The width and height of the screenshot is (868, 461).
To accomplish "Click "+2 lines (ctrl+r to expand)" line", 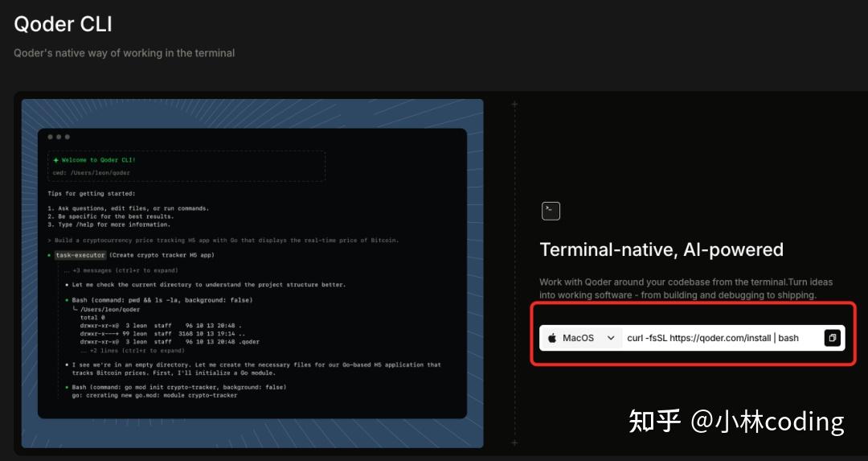I will click(133, 351).
